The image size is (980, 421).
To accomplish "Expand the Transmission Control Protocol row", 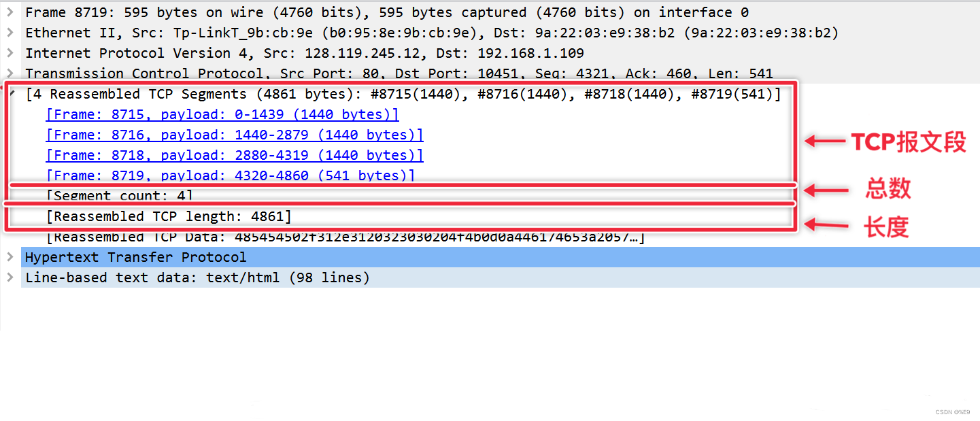I will pyautogui.click(x=10, y=73).
